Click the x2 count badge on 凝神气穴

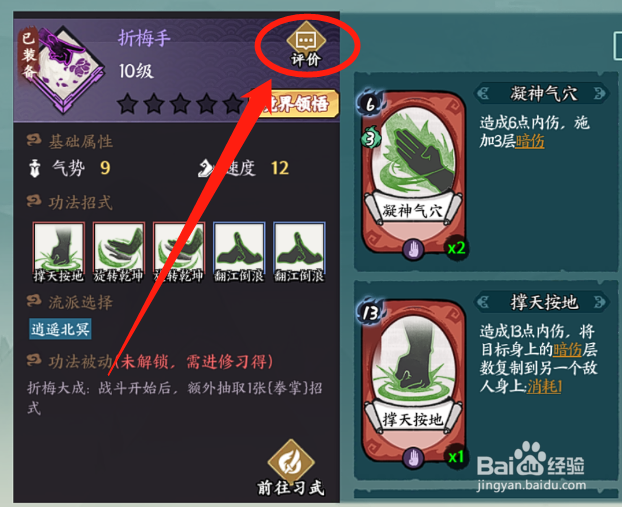(456, 248)
